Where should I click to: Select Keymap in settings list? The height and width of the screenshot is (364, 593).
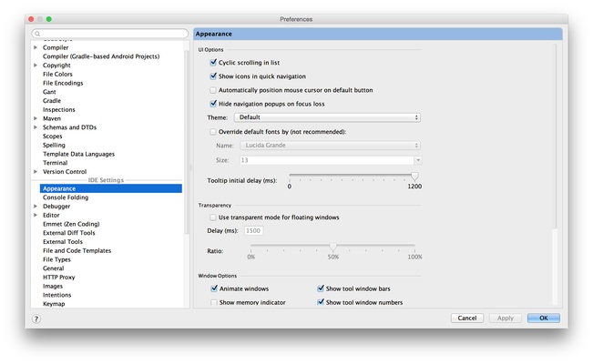tap(54, 304)
